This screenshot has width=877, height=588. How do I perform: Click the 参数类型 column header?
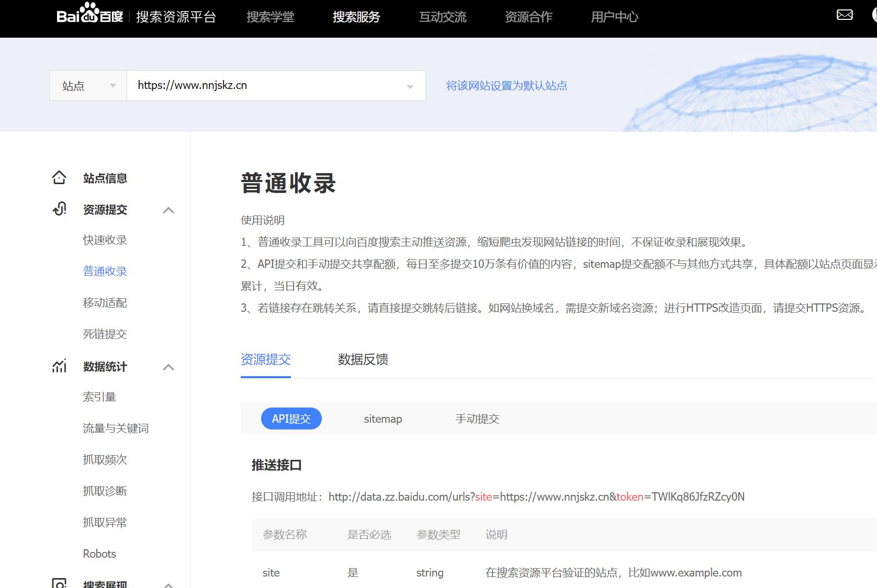pos(438,535)
